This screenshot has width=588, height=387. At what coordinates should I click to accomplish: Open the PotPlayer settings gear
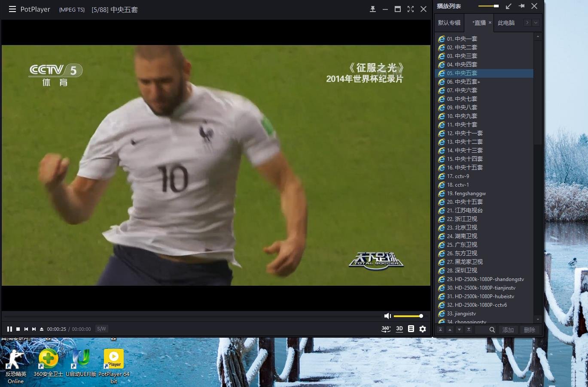423,329
